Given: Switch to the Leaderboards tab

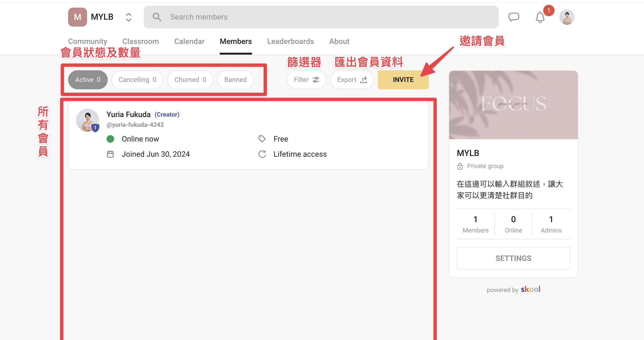Looking at the screenshot, I should point(290,41).
